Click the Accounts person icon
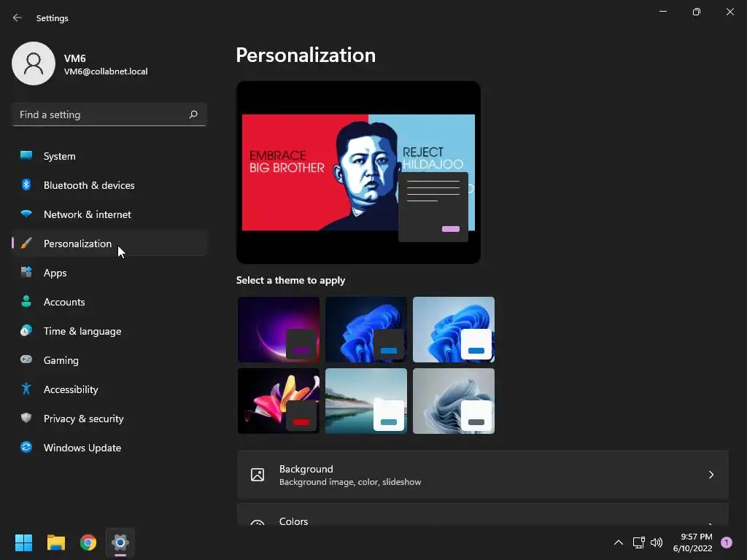Viewport: 747px width, 560px height. (x=26, y=301)
